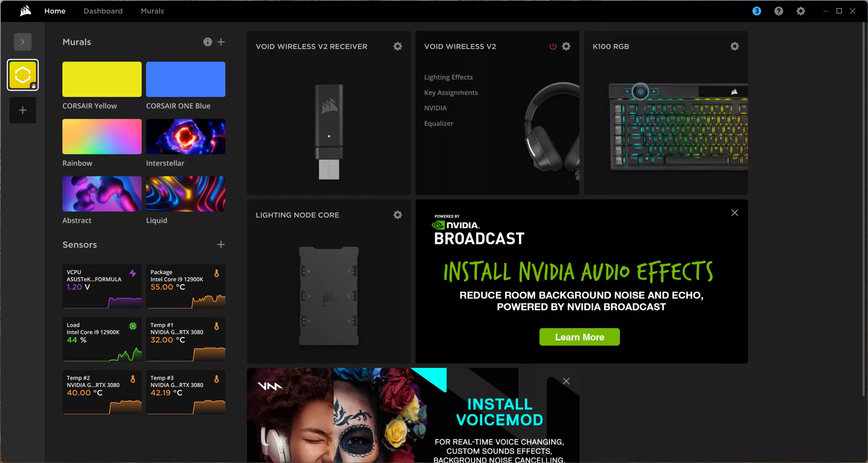Click the Temp #2 thermometer icon
Screen dimensions: 868x463
(133, 379)
